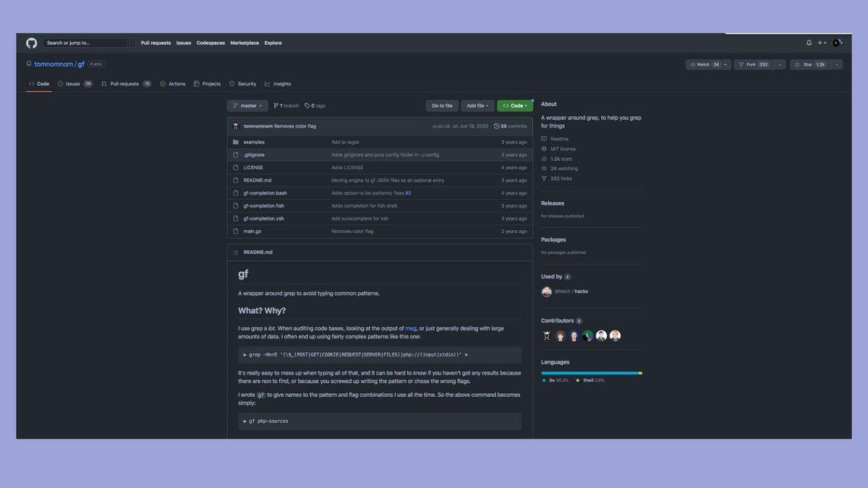Open the last contributor avatar
This screenshot has width=868, height=488.
click(x=615, y=335)
